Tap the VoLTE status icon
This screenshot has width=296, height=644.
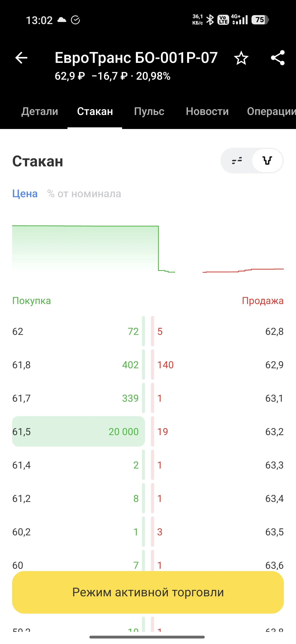[223, 20]
